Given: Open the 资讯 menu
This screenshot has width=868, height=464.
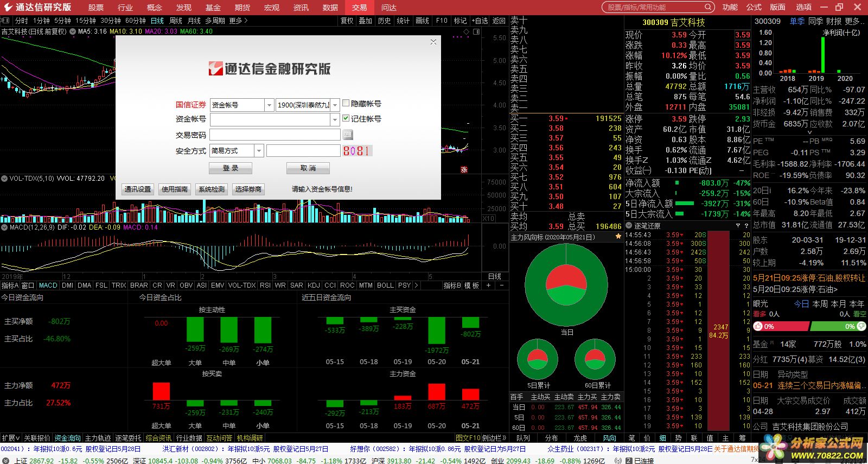Looking at the screenshot, I should click(x=301, y=7).
